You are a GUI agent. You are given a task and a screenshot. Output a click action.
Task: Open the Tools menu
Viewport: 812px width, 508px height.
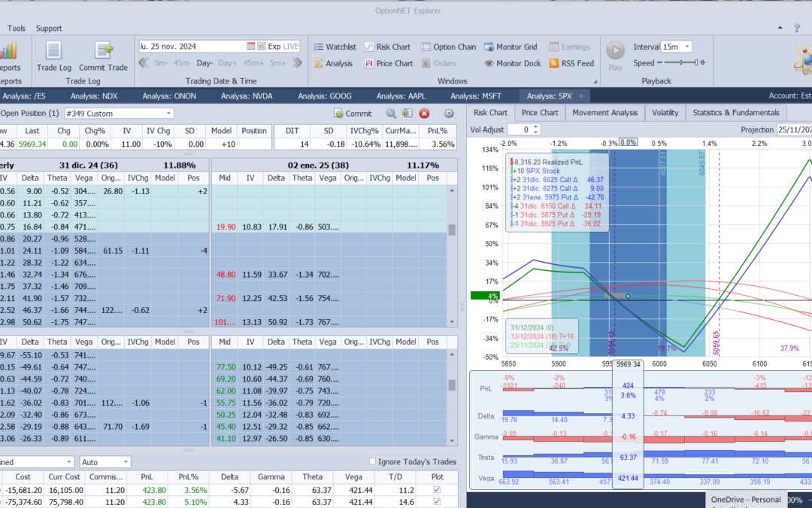(x=16, y=28)
